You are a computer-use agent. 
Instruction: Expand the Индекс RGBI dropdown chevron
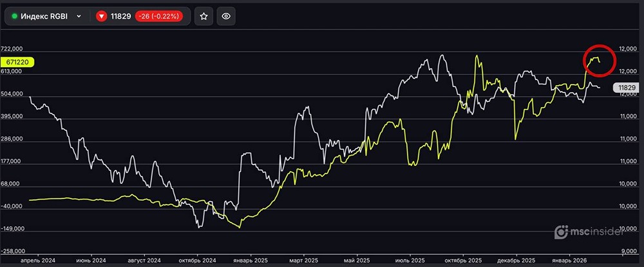(x=79, y=16)
